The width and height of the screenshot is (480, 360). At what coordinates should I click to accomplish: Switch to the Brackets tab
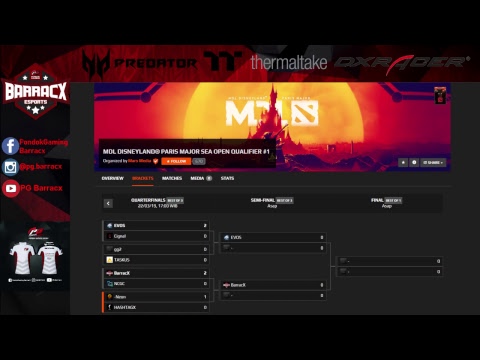point(143,178)
